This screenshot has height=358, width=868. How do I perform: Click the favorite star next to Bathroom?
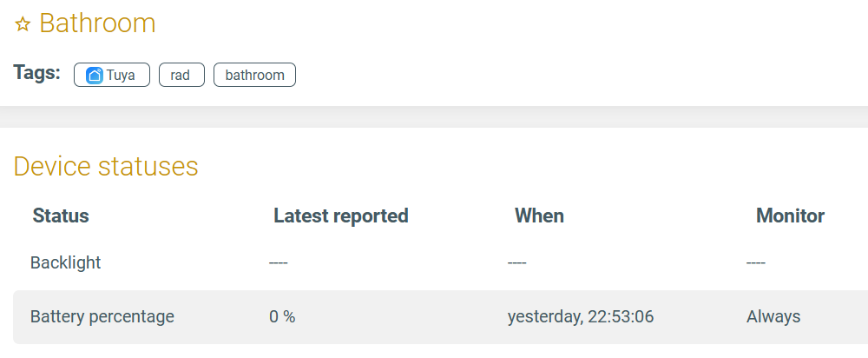tap(23, 24)
